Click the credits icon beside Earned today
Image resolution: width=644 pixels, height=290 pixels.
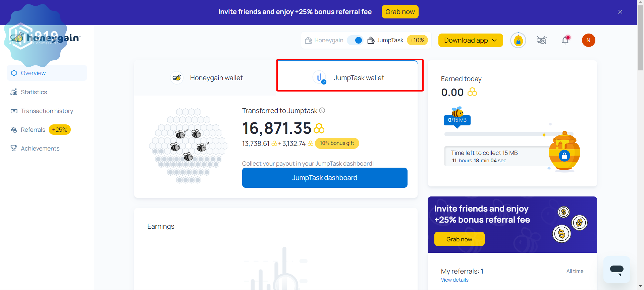pyautogui.click(x=472, y=92)
